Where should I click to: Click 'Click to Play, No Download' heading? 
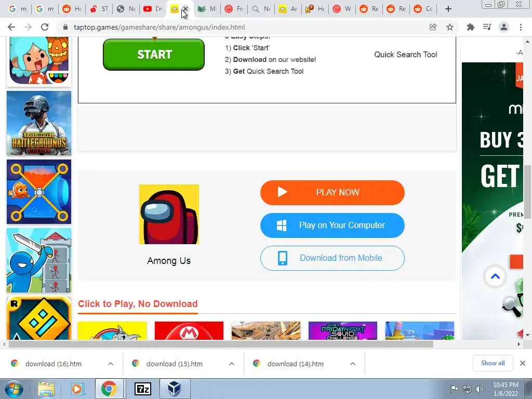[x=138, y=303]
